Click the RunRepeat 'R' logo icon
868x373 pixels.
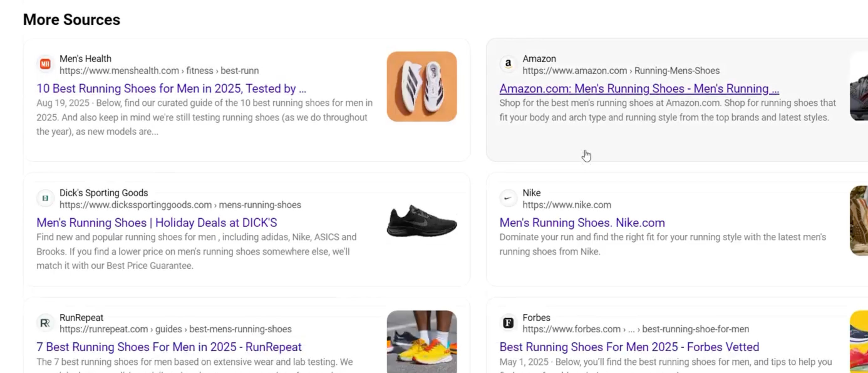(45, 323)
